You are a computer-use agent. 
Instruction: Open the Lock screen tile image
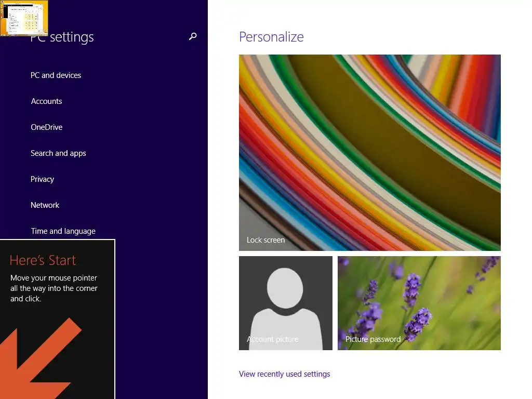370,153
